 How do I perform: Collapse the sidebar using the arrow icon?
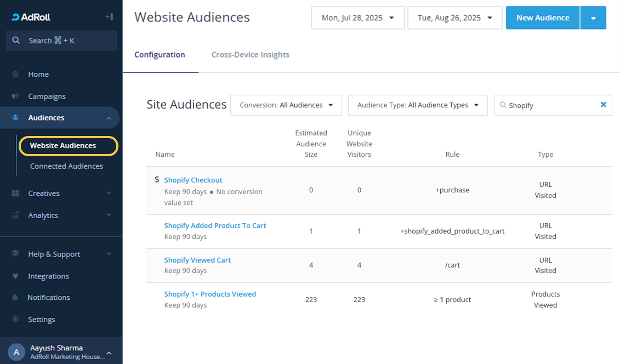[x=109, y=17]
